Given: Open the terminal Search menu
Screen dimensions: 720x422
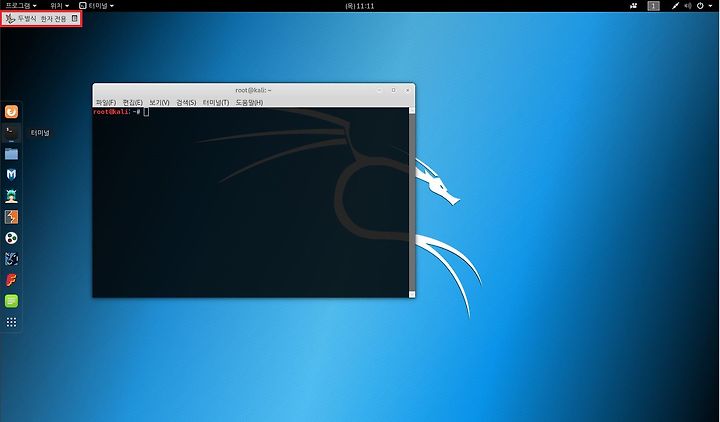Looking at the screenshot, I should [186, 102].
